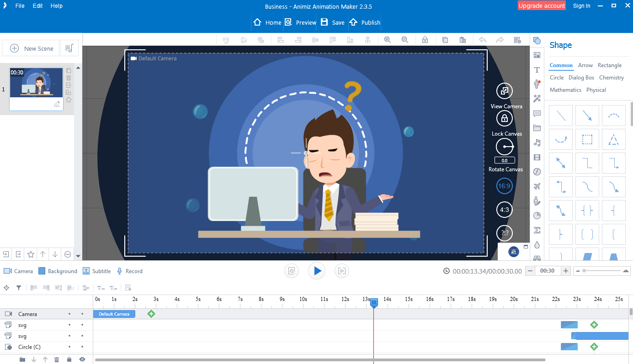This screenshot has height=364, width=633.
Task: Select the Text tool from the right sidebar
Action: (x=537, y=70)
